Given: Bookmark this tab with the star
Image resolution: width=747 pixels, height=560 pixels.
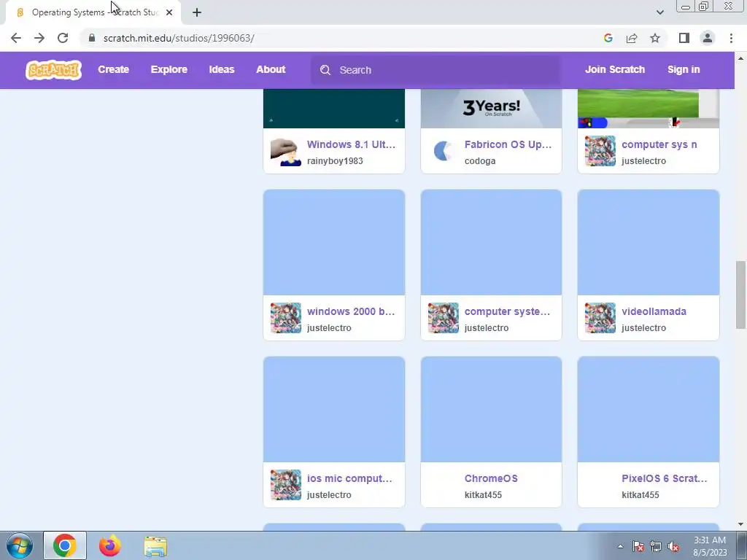Looking at the screenshot, I should [x=655, y=38].
